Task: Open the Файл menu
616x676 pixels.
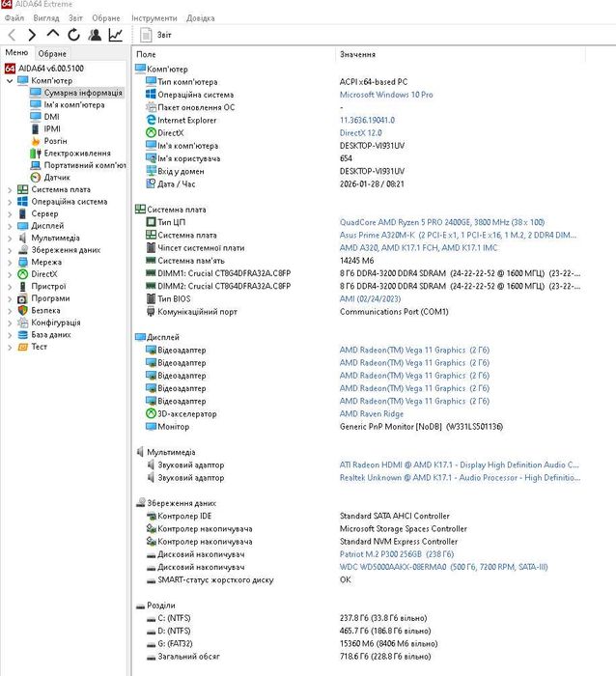Action: pos(14,18)
